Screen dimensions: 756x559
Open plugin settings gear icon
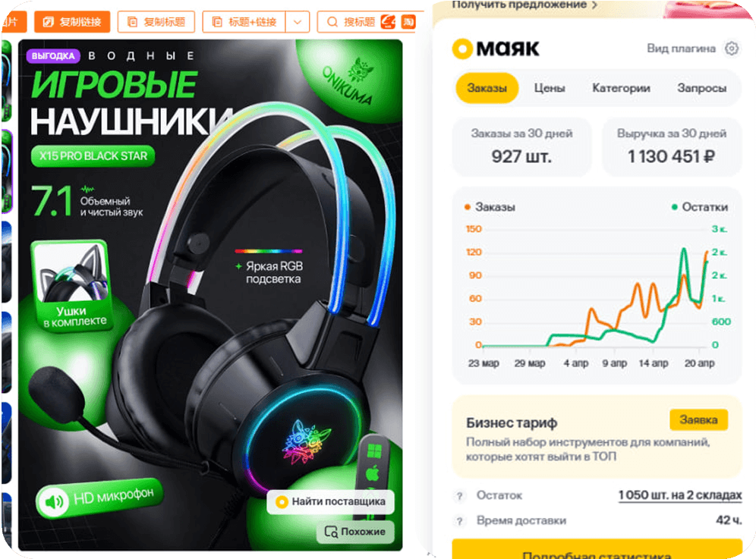pyautogui.click(x=732, y=49)
